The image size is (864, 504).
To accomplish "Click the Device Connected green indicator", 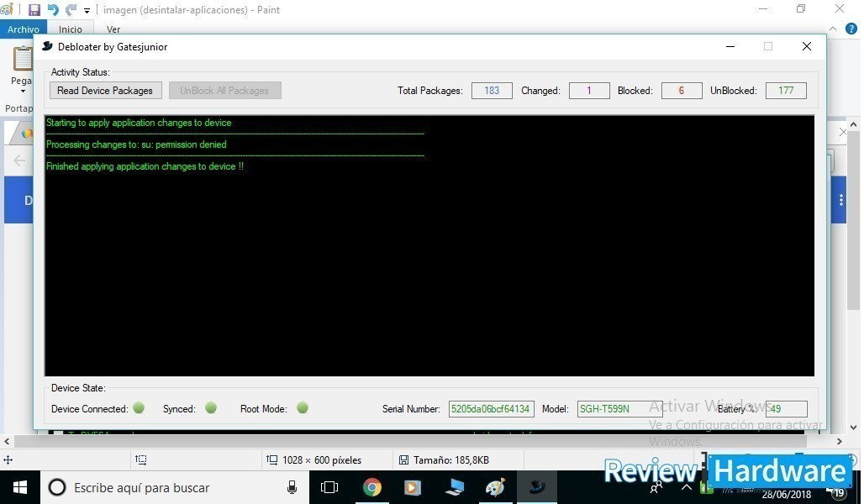I will 139,408.
